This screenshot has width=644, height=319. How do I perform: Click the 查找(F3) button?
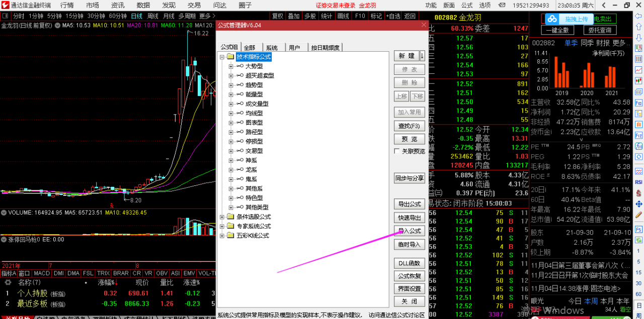click(x=410, y=126)
